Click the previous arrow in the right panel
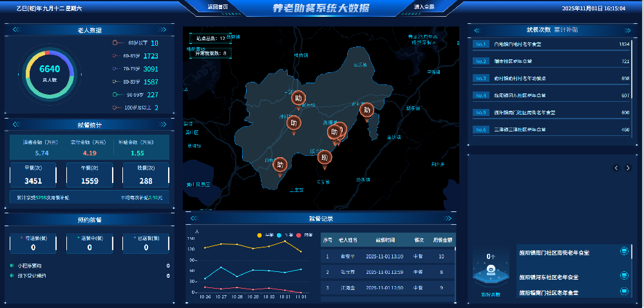Screen dimensions: 644x308 click(616, 168)
